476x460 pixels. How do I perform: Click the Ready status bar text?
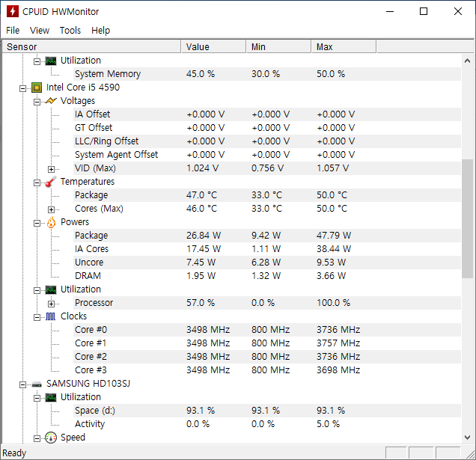pyautogui.click(x=14, y=453)
